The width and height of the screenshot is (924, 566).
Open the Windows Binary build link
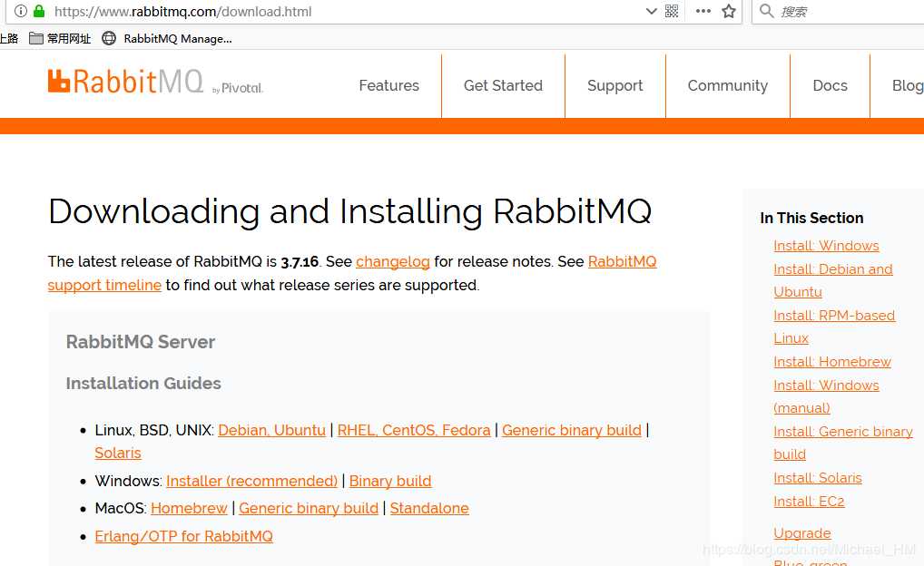point(390,481)
